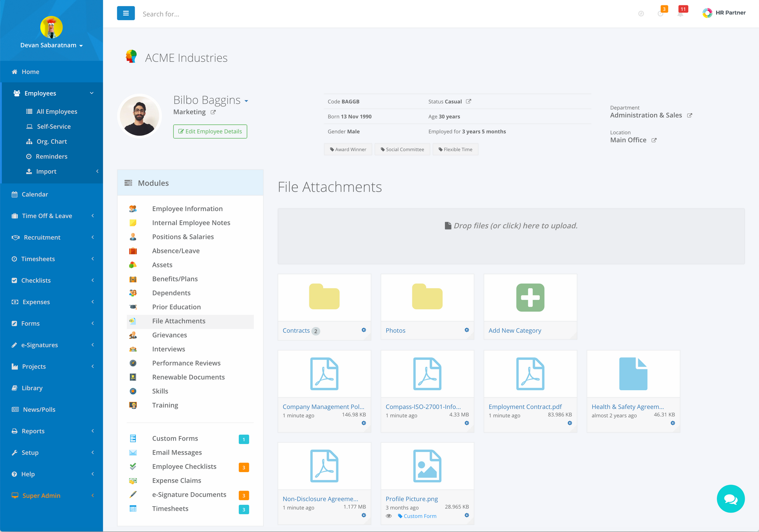Click the Award Winner tag
759x532 pixels.
click(348, 149)
